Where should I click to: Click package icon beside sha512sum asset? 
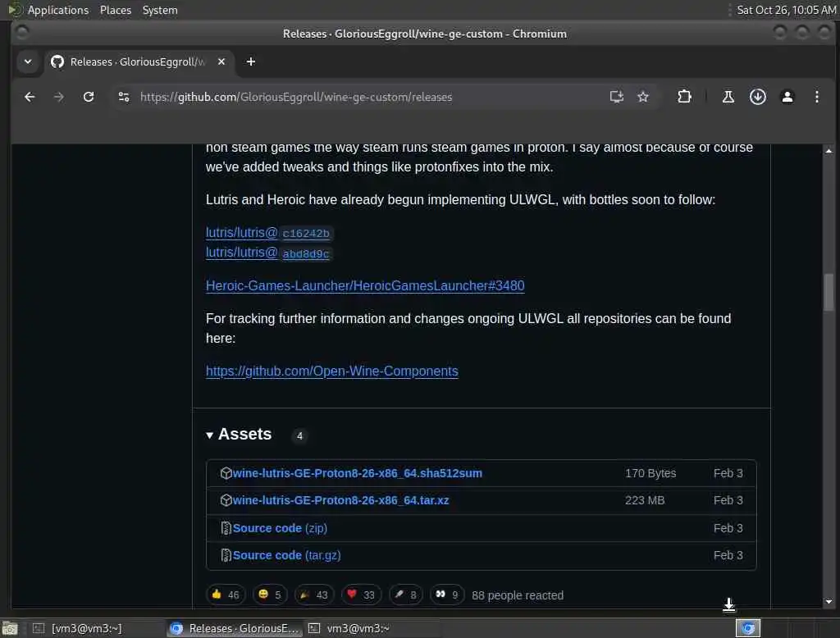pyautogui.click(x=226, y=473)
